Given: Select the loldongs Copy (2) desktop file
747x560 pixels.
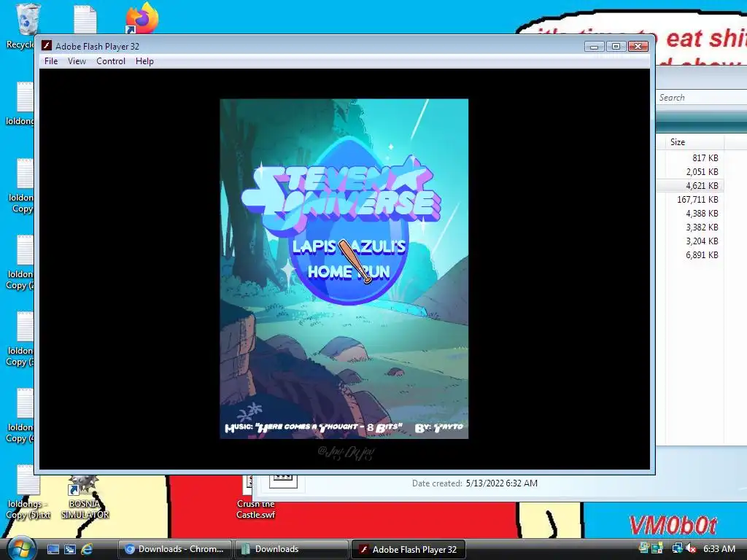Looking at the screenshot, I should coord(20,262).
